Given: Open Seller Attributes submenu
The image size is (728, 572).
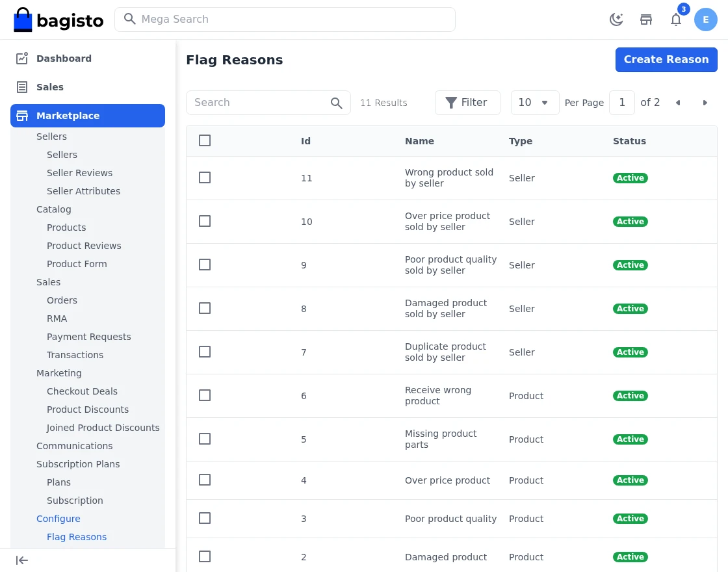Looking at the screenshot, I should tap(84, 191).
